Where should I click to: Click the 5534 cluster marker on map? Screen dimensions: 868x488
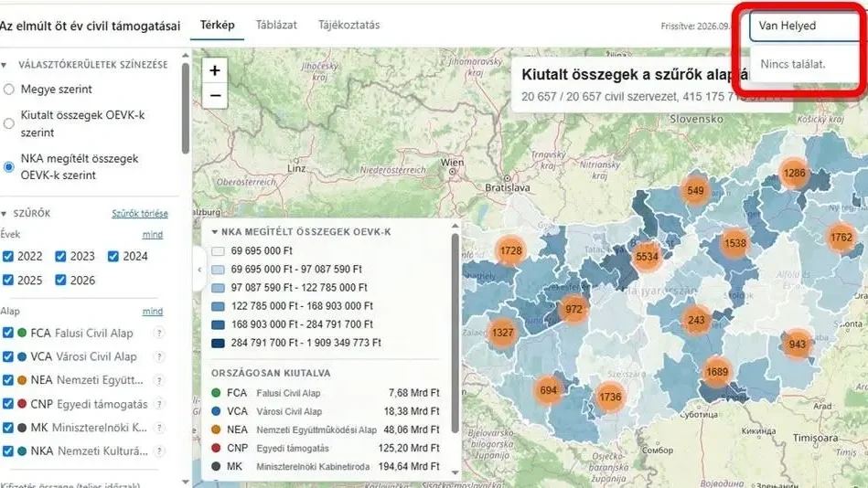[x=647, y=256]
